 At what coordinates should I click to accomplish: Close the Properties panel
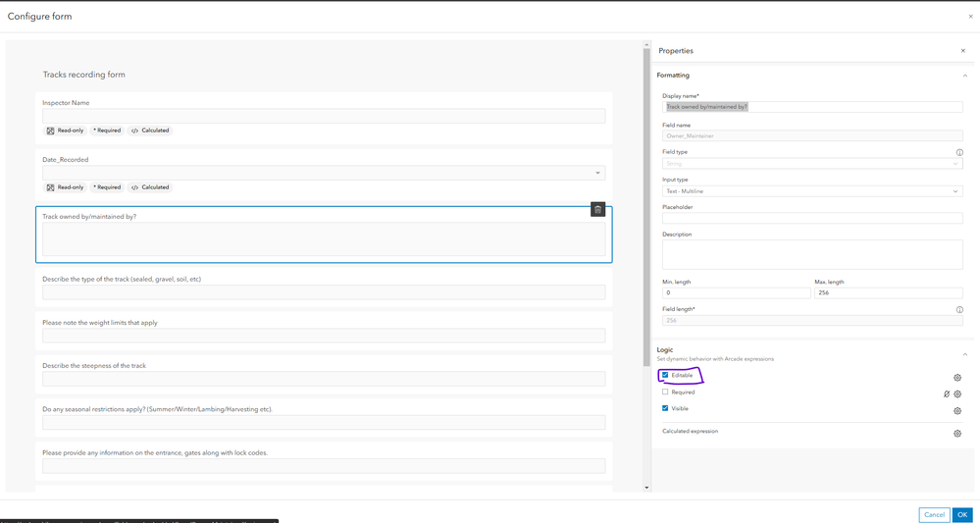[x=962, y=51]
